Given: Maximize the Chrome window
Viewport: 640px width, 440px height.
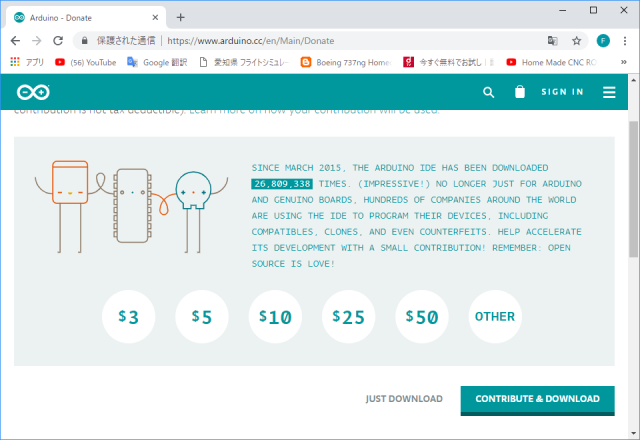Looking at the screenshot, I should [x=593, y=10].
